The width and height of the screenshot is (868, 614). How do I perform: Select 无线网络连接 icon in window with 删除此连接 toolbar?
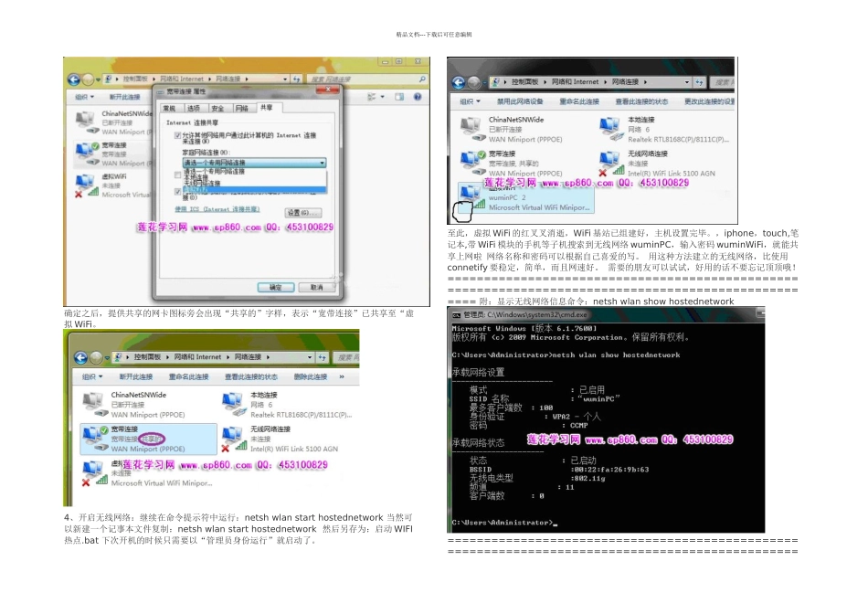click(233, 439)
